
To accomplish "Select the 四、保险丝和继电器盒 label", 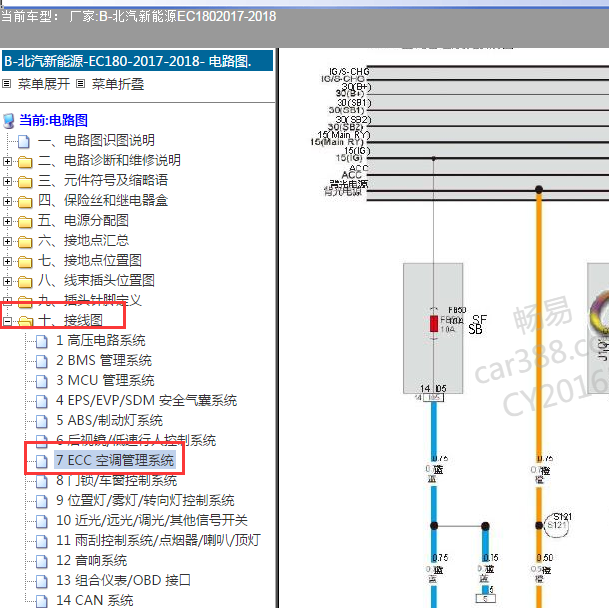I will (x=103, y=200).
